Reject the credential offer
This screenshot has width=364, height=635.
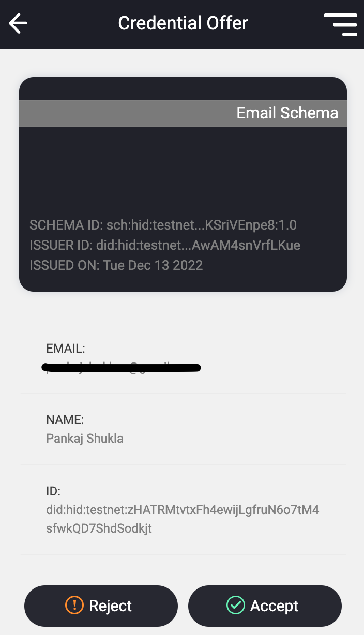(x=101, y=606)
